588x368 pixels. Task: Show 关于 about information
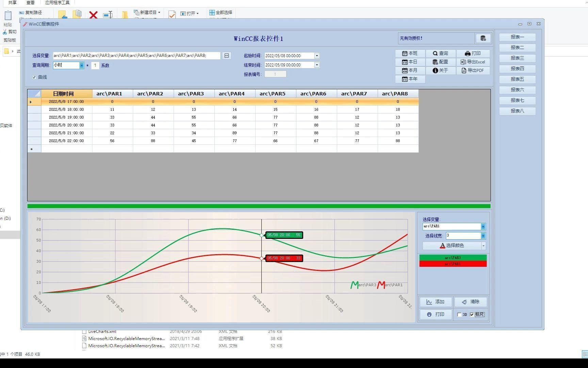441,71
